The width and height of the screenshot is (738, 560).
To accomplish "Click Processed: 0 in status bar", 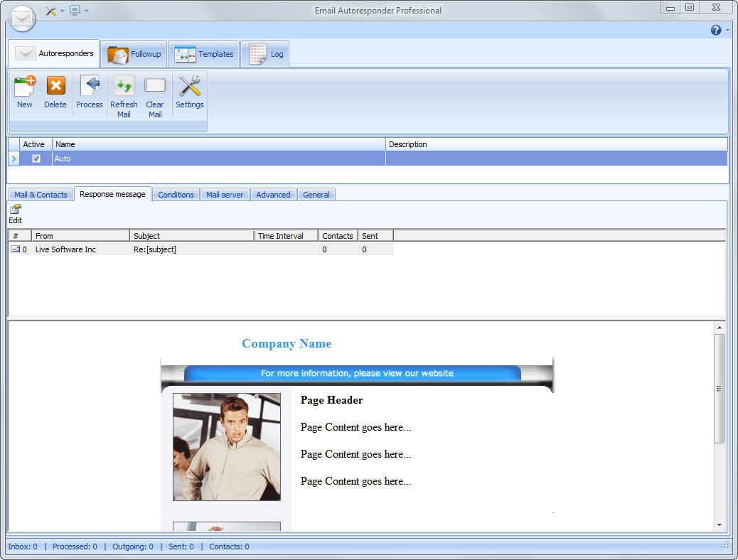I will pyautogui.click(x=75, y=546).
